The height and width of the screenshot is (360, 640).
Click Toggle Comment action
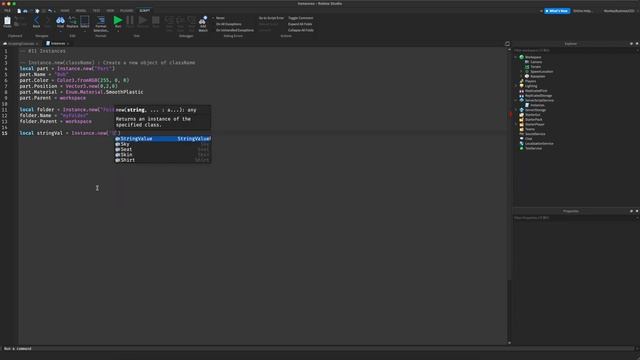(300, 18)
